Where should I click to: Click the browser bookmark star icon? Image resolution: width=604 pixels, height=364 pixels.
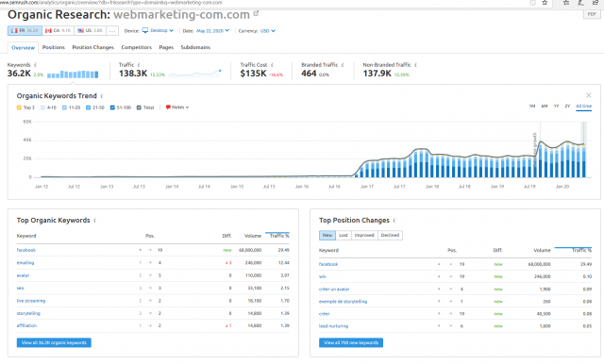click(545, 3)
